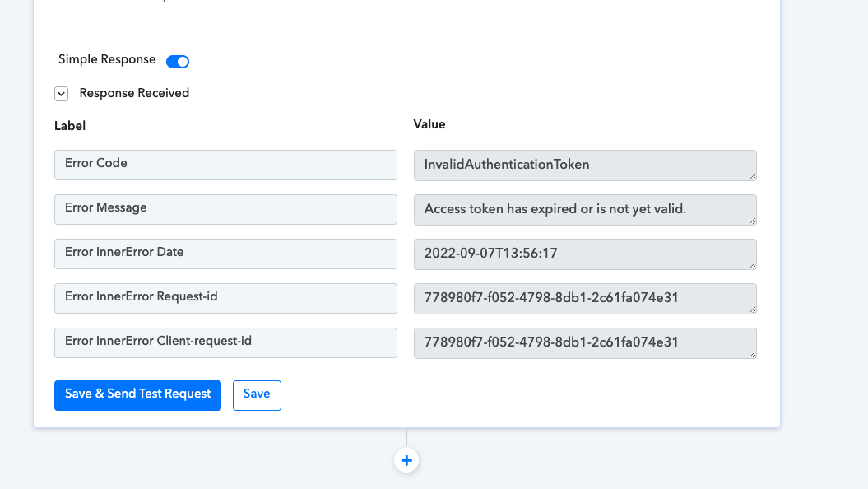Viewport: 868px width, 489px height.
Task: Click the Save button
Action: tap(257, 395)
